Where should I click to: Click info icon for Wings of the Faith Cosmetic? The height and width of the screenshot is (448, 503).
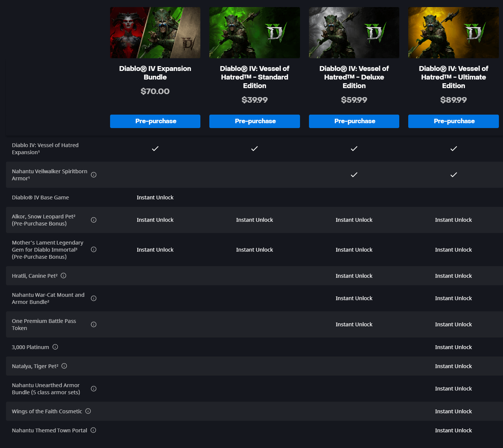coord(88,411)
